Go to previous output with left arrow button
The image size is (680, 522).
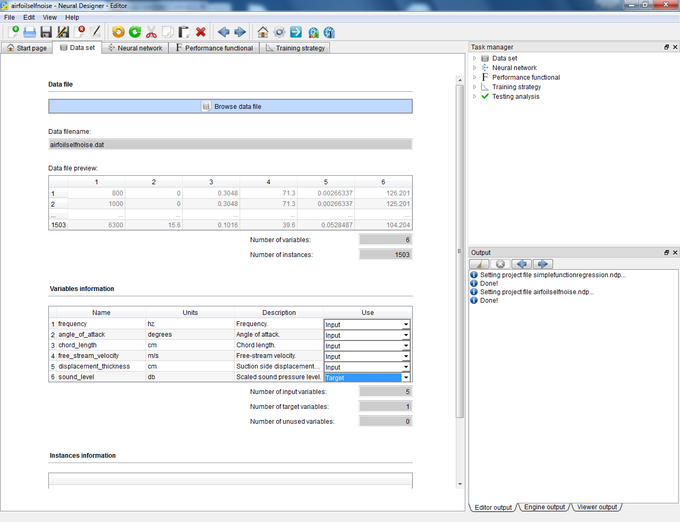522,264
